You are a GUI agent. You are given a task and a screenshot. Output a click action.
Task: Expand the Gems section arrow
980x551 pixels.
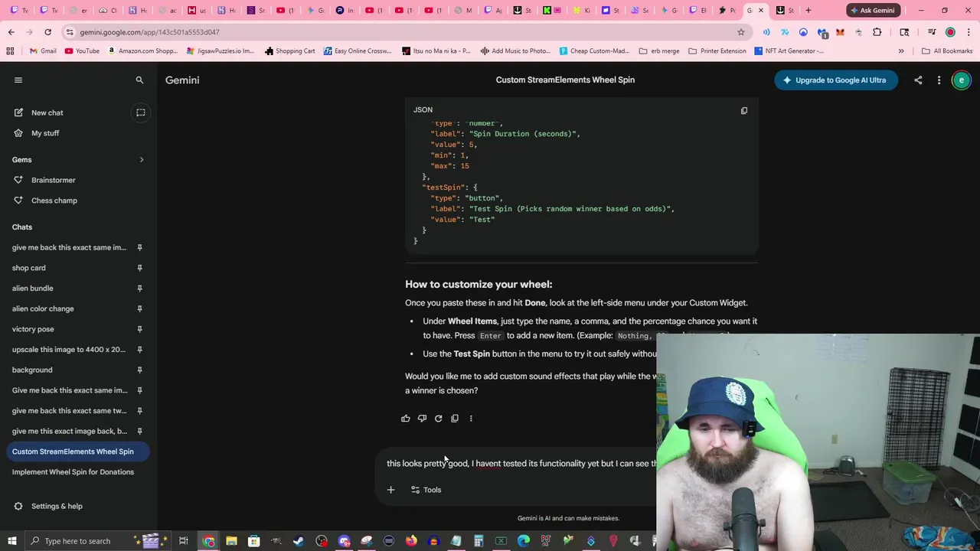141,160
